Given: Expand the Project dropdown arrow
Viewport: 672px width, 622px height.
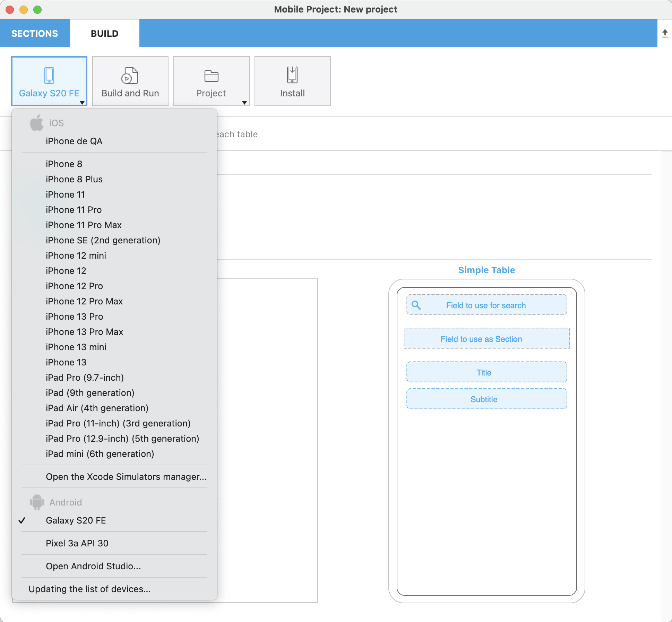Looking at the screenshot, I should click(x=244, y=103).
